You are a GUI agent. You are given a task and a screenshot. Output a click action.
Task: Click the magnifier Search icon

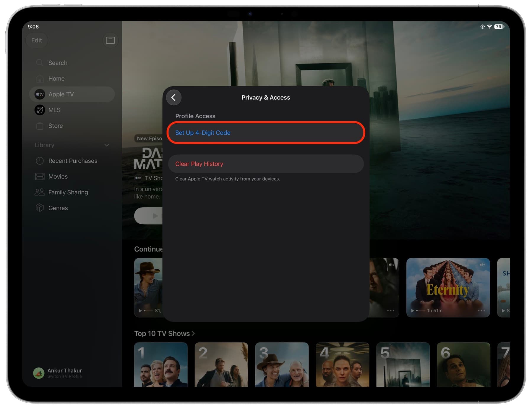click(40, 63)
